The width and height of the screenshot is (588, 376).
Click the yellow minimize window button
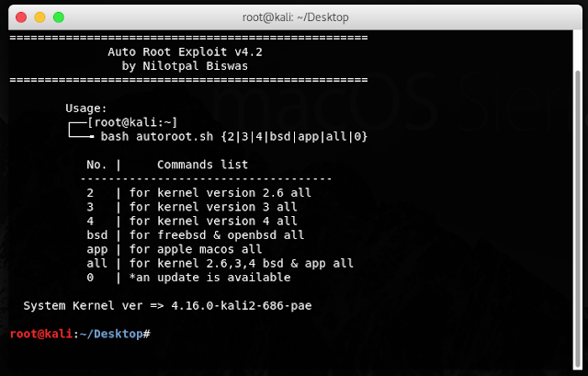coord(40,17)
